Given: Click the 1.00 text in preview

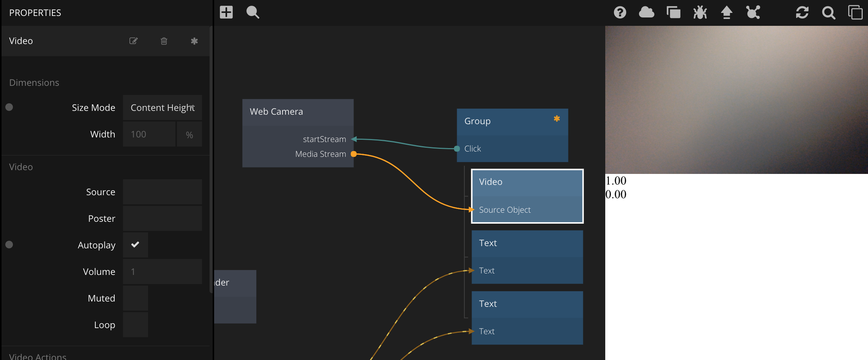Looking at the screenshot, I should tap(615, 181).
